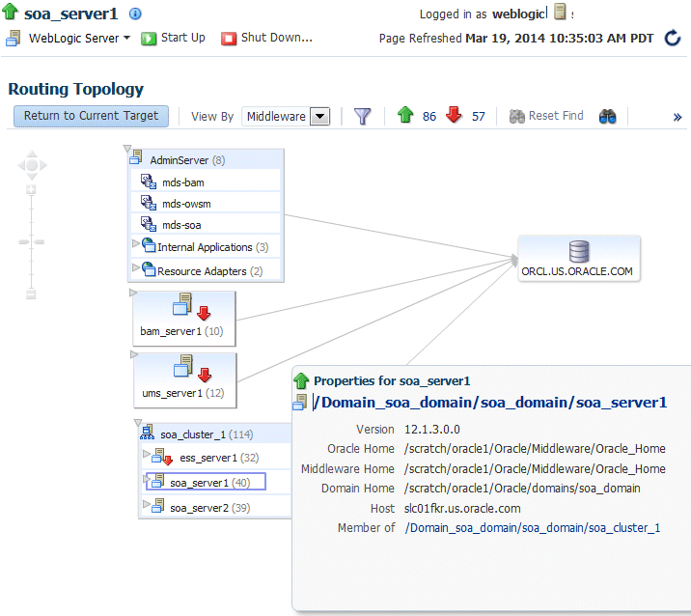Image resolution: width=691 pixels, height=616 pixels.
Task: Click the host icon beside weblogic login
Action: pos(560,12)
